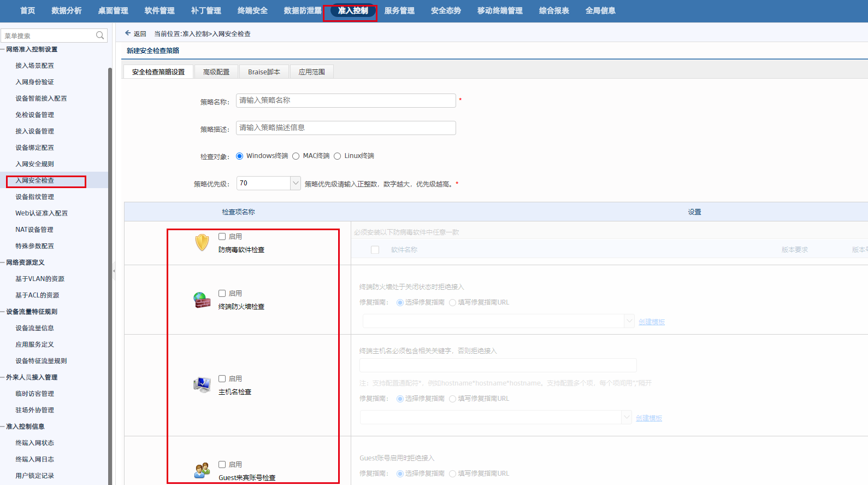
Task: Open NAT设备管理 in the sidebar
Action: [34, 230]
